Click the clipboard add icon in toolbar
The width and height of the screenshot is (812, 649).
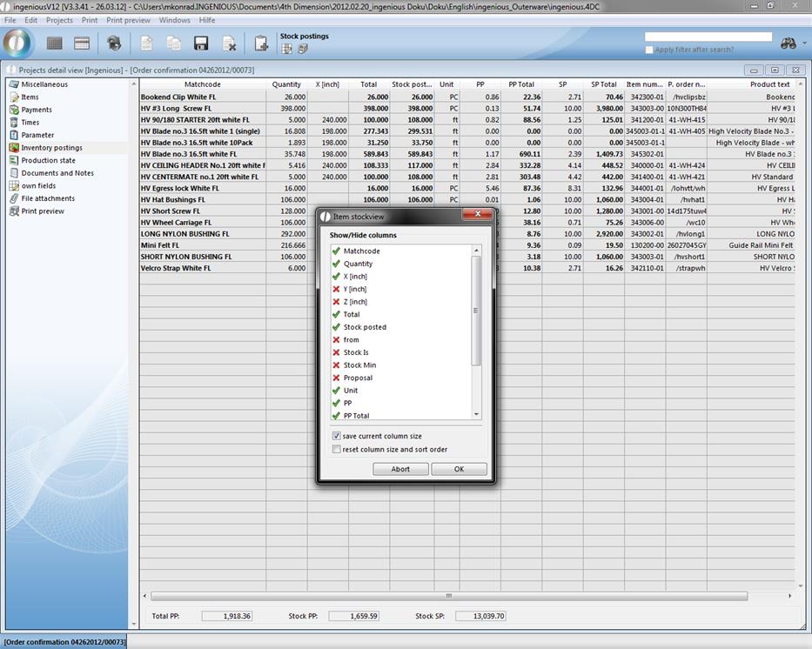(260, 43)
